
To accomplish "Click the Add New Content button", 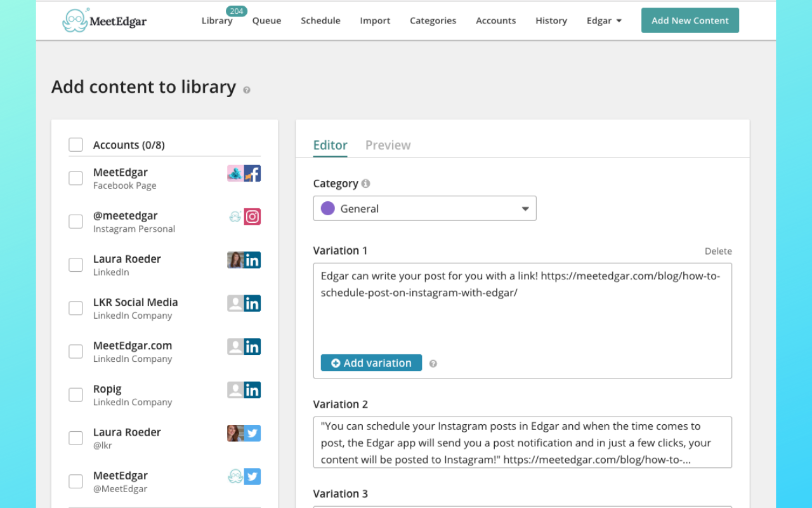I will 690,20.
